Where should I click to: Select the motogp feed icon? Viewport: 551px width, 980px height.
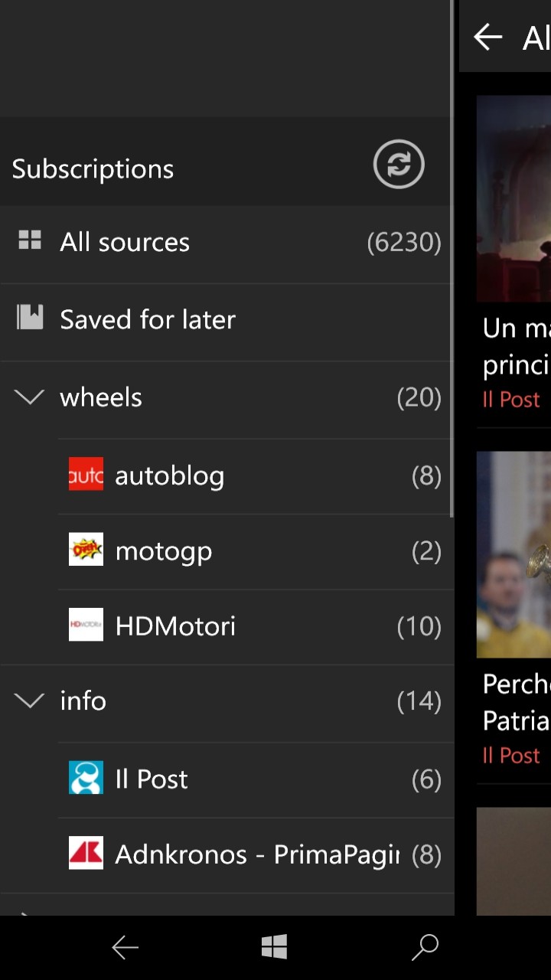pos(86,550)
